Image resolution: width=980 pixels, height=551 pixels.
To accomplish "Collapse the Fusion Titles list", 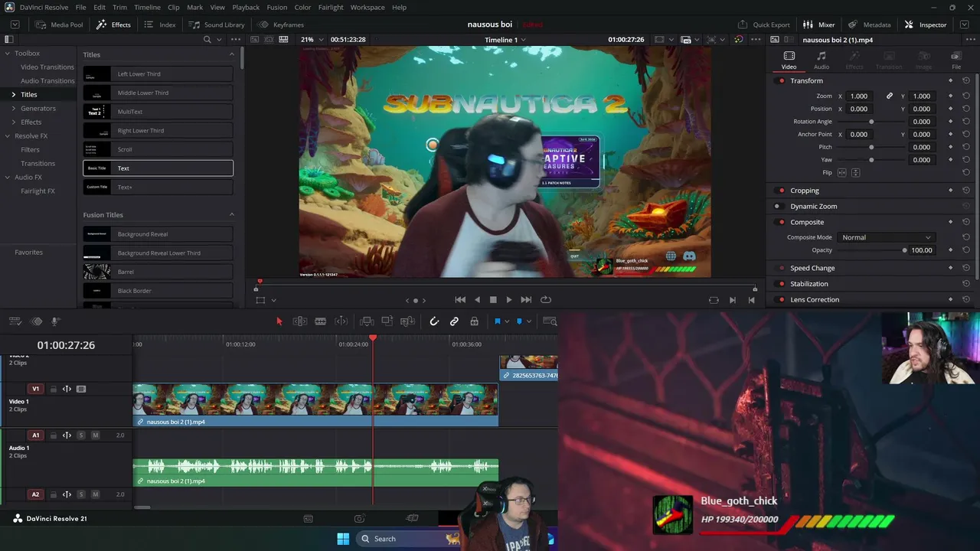I will coord(232,215).
